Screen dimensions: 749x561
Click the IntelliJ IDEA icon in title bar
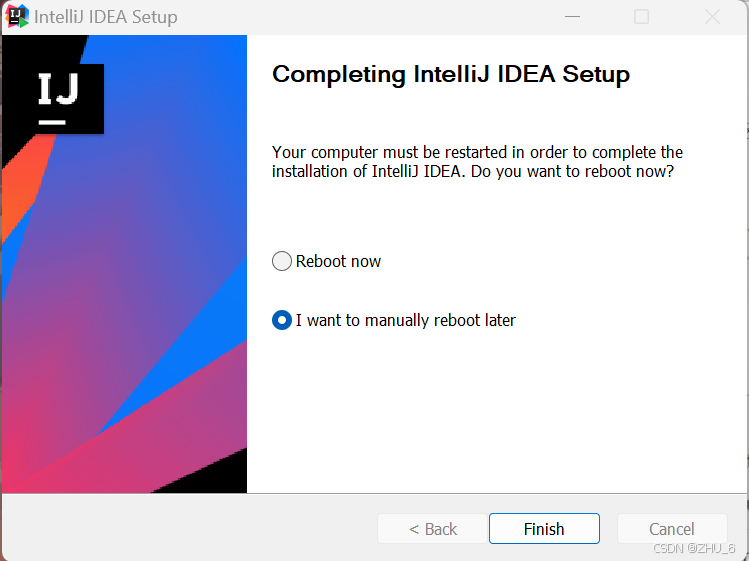tap(18, 17)
